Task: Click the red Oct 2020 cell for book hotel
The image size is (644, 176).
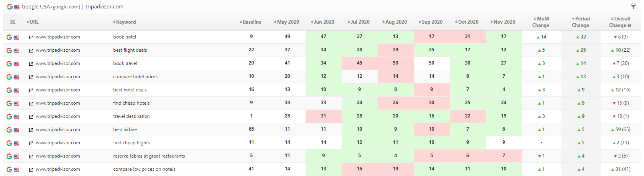Action: click(467, 36)
